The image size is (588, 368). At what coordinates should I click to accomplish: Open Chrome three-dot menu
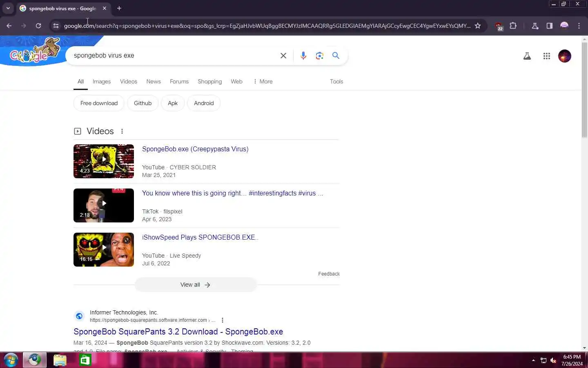coord(579,26)
